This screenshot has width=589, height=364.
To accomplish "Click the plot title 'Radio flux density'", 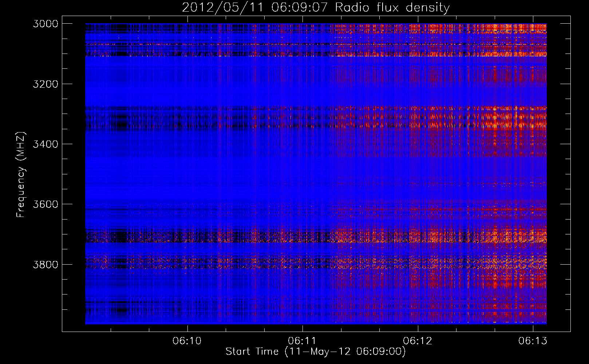I will (392, 7).
